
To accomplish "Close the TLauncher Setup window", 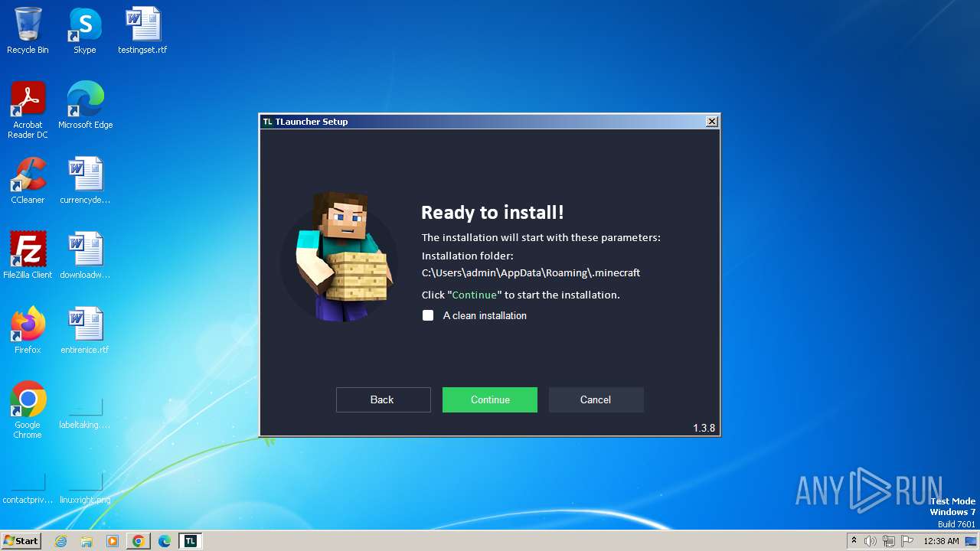I will point(712,122).
